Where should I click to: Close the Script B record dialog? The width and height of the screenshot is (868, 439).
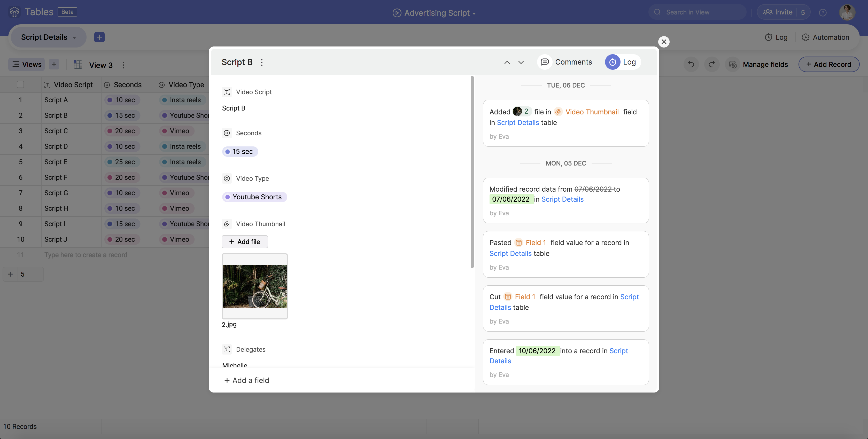tap(663, 42)
